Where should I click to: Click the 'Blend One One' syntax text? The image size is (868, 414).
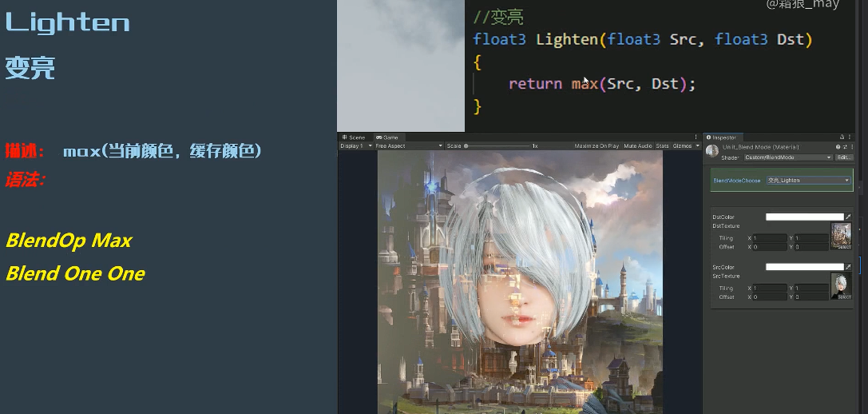click(75, 274)
